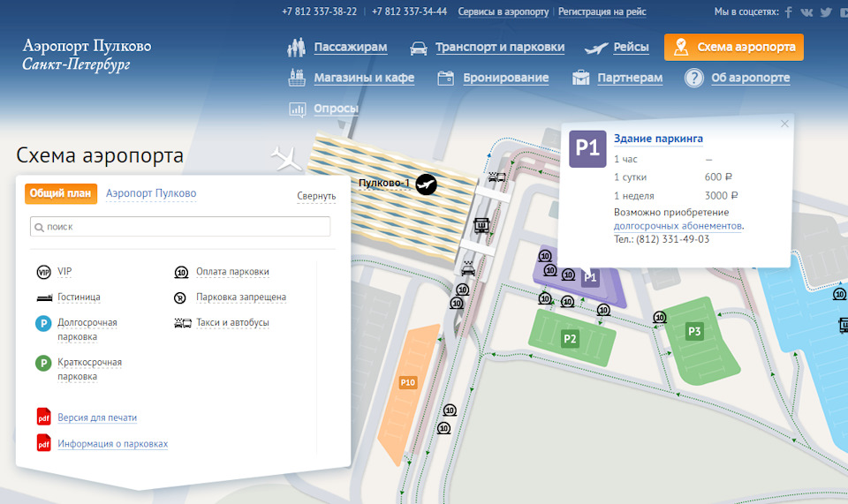
Task: Select the P3 parking marker on map
Action: [694, 332]
